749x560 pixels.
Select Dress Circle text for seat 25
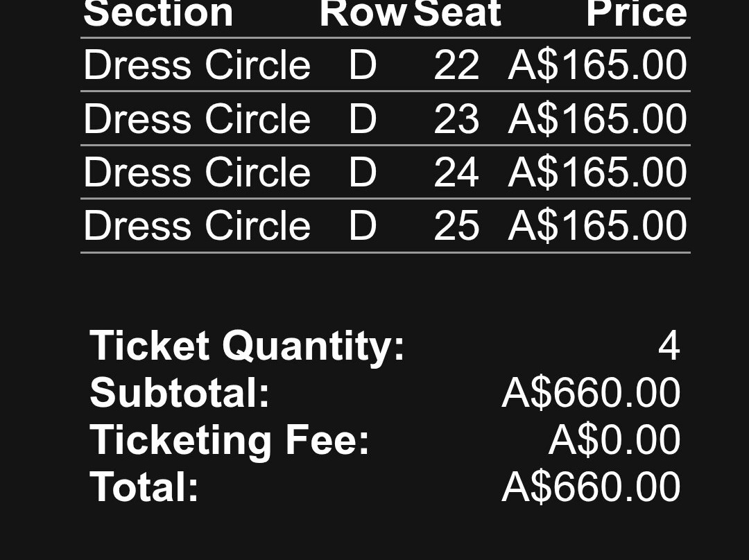click(x=197, y=226)
